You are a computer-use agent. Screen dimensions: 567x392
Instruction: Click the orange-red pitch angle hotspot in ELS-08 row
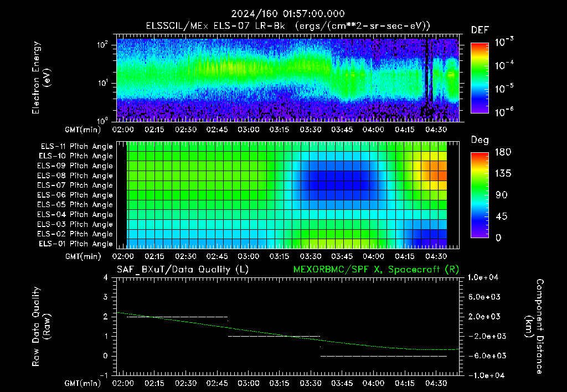[x=439, y=176]
